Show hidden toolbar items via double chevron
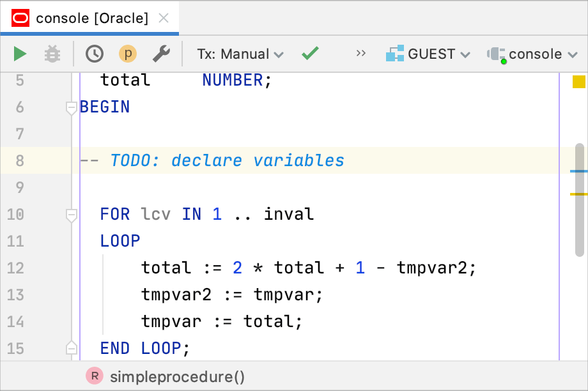 pyautogui.click(x=362, y=54)
